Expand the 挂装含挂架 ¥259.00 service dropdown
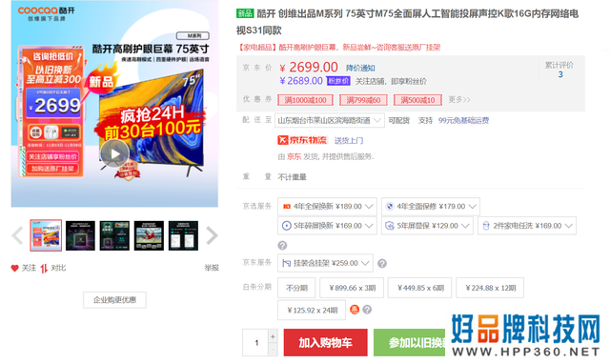Viewport: 610px width, 364px height. tap(325, 263)
